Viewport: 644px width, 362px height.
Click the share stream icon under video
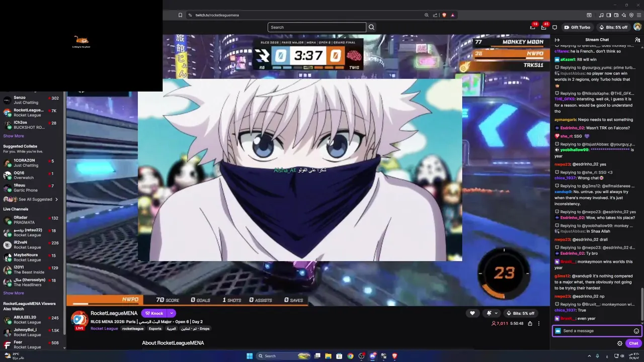point(530,323)
